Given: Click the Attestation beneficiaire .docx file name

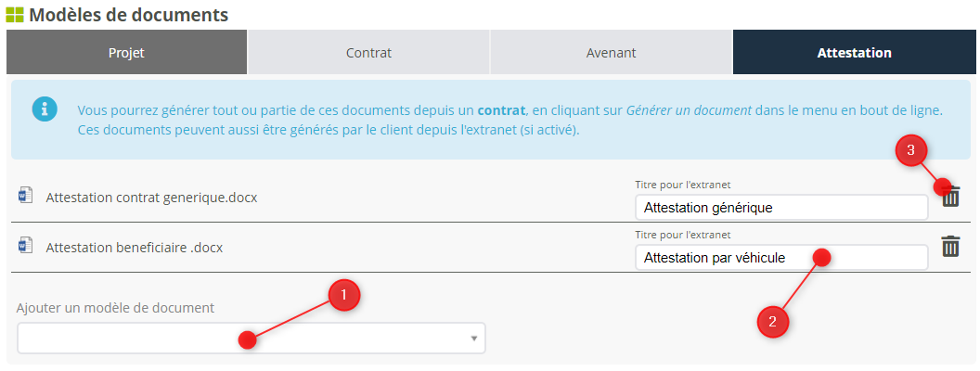Looking at the screenshot, I should point(134,248).
